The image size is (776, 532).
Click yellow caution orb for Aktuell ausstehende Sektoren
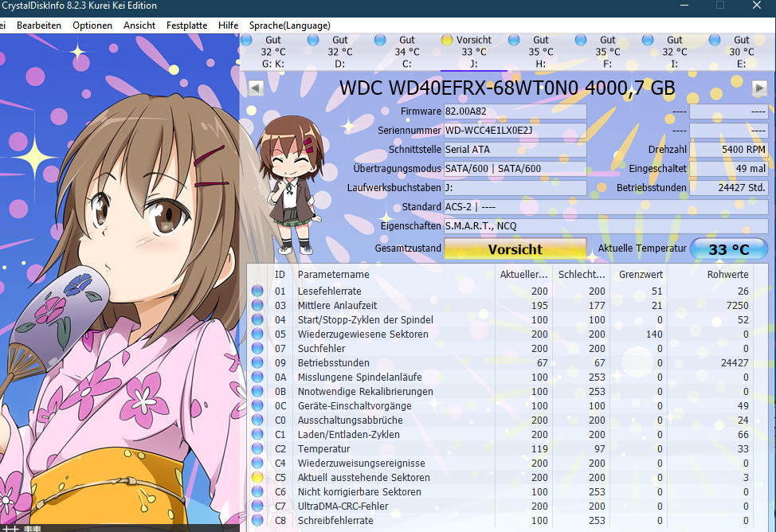pos(257,478)
